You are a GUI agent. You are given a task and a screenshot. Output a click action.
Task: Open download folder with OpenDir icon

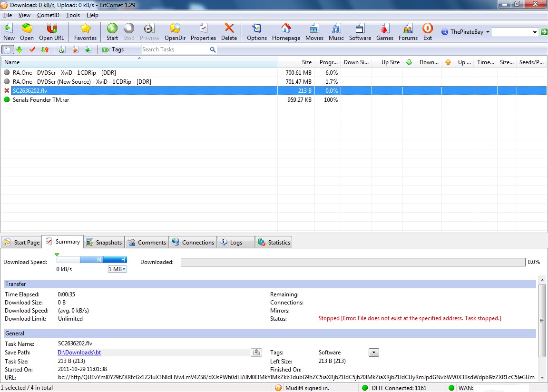[175, 29]
